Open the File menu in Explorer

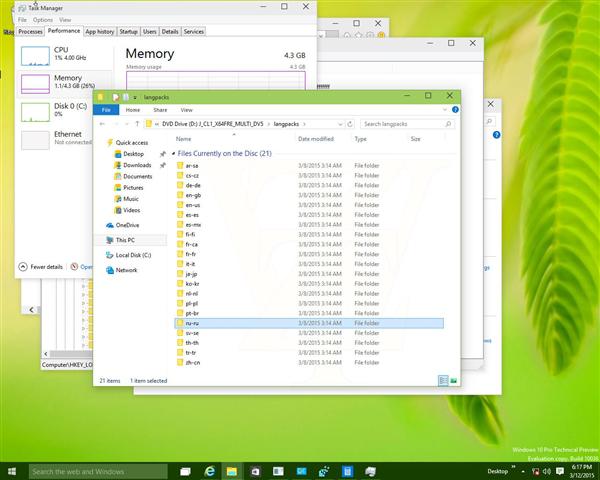105,109
